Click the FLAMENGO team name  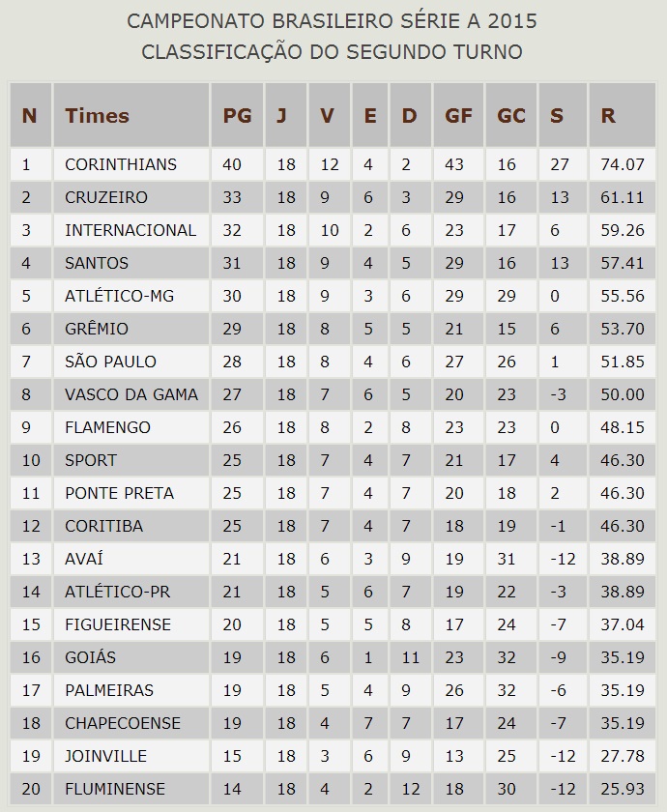(107, 427)
